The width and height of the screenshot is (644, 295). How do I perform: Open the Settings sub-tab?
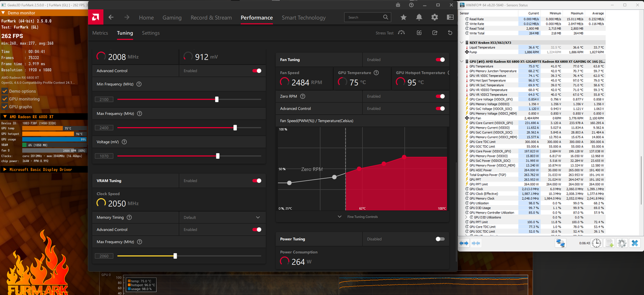pos(150,33)
